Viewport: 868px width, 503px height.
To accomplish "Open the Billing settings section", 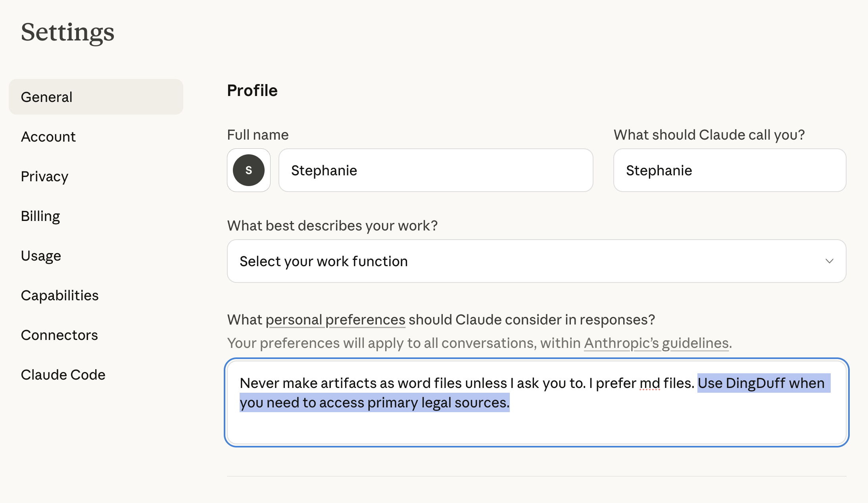I will point(40,216).
